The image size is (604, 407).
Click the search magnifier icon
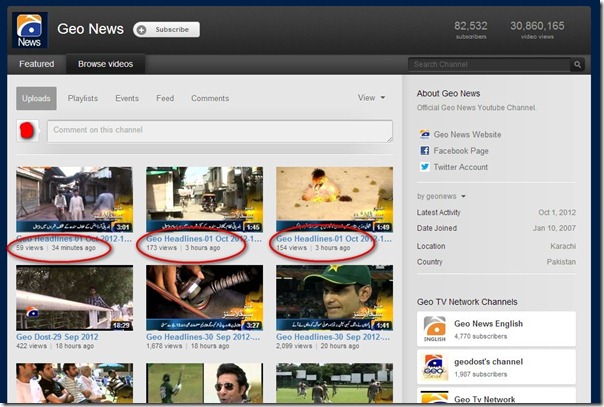click(x=577, y=65)
